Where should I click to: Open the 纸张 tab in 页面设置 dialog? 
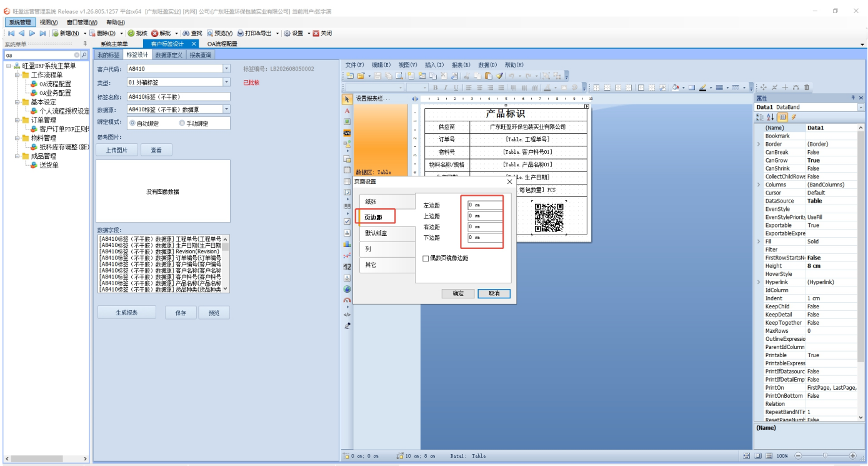coord(387,201)
